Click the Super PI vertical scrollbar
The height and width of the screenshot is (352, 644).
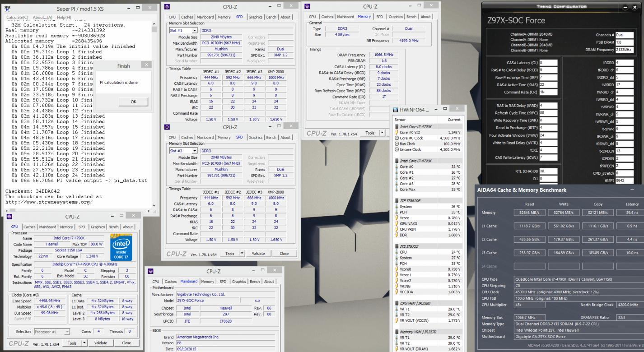tap(154, 115)
